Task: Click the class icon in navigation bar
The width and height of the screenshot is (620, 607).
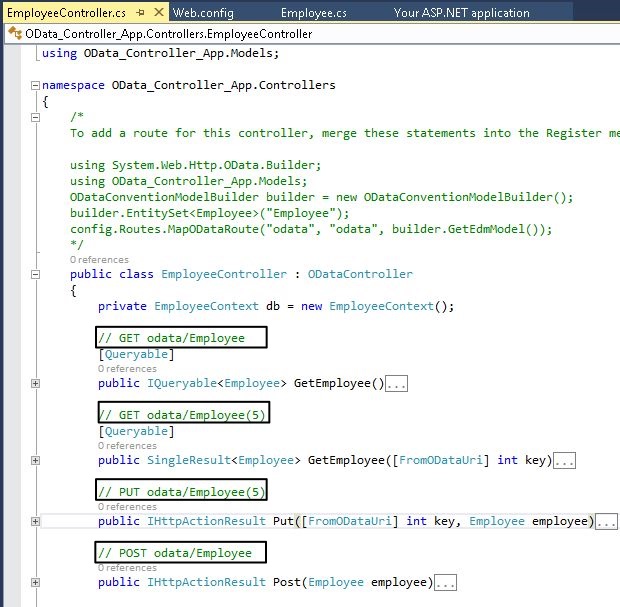Action: [x=15, y=33]
